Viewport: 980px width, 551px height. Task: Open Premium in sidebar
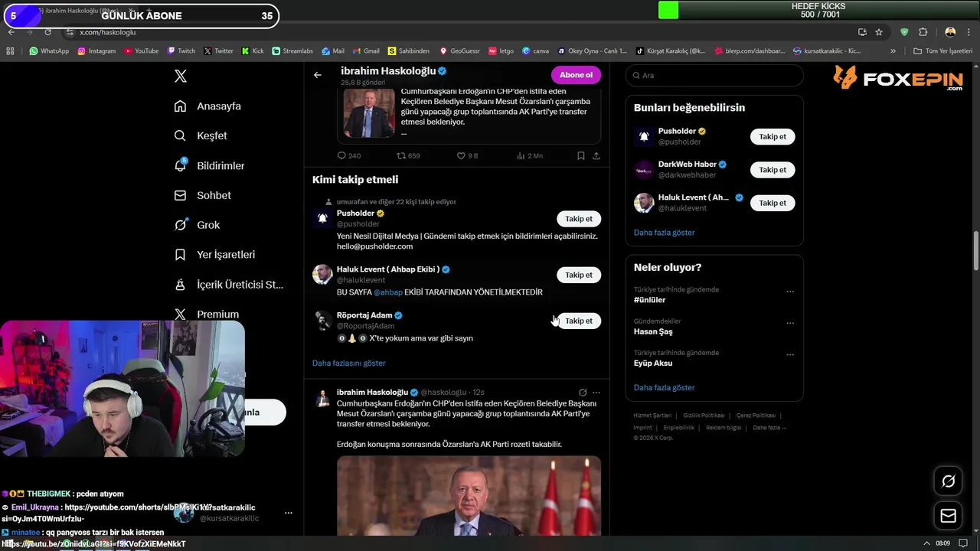(207, 314)
